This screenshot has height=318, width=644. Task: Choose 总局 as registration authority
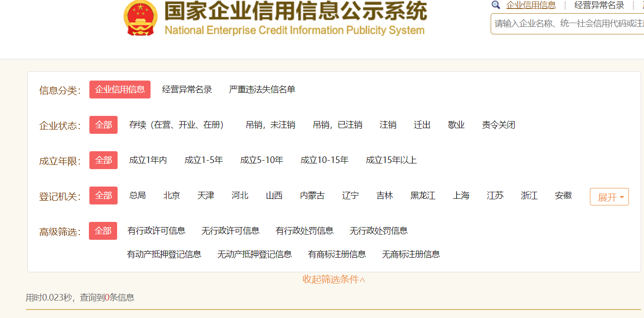pyautogui.click(x=137, y=196)
